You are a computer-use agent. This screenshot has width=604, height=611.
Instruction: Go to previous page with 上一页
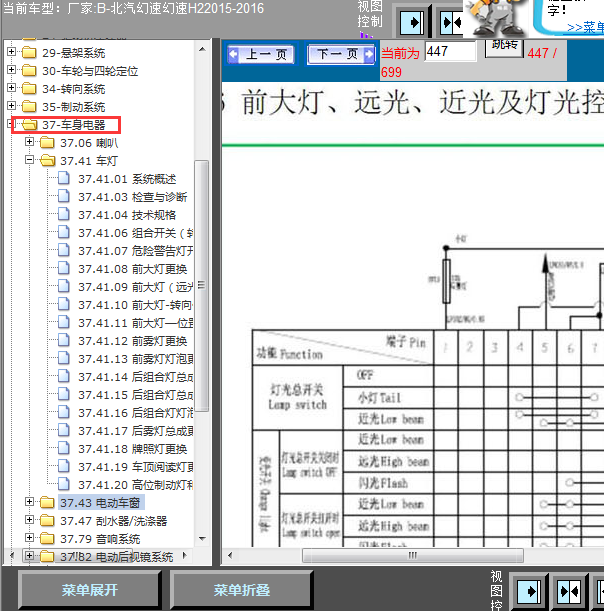point(261,54)
